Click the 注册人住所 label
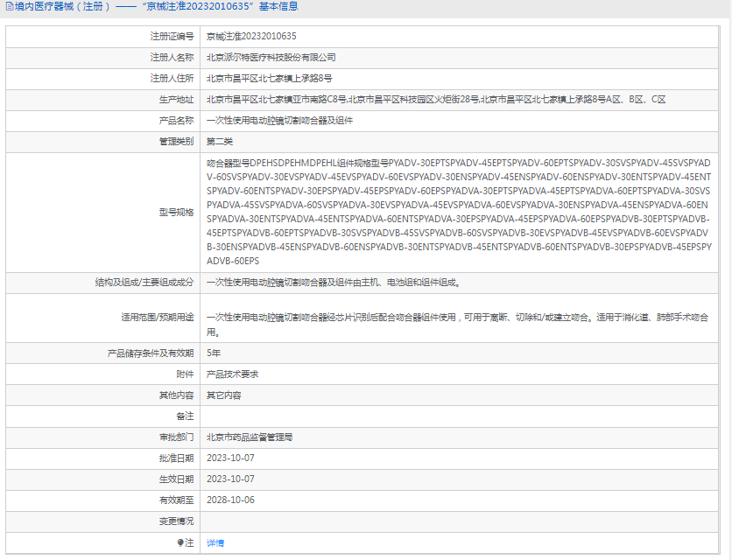The height and width of the screenshot is (560, 732). click(x=172, y=79)
